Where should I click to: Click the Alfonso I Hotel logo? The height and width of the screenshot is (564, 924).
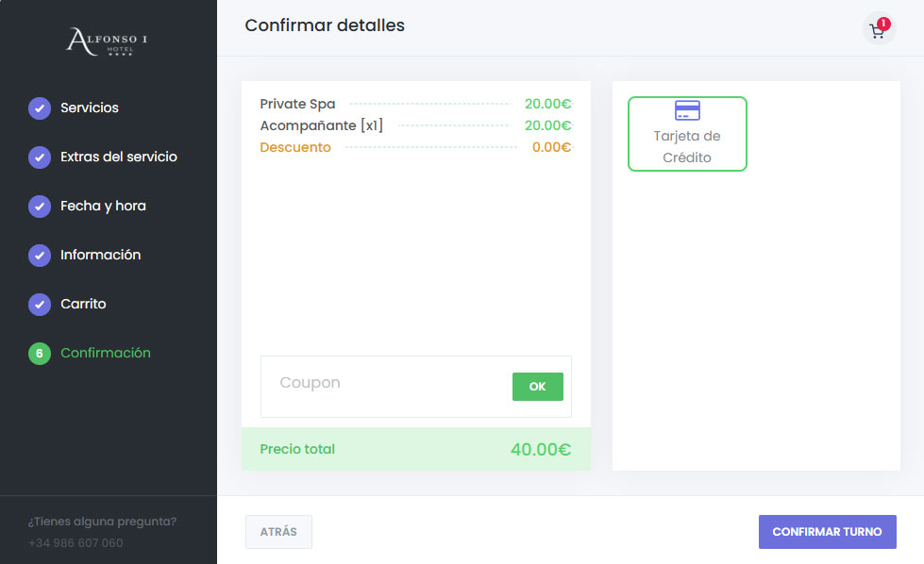tap(107, 41)
